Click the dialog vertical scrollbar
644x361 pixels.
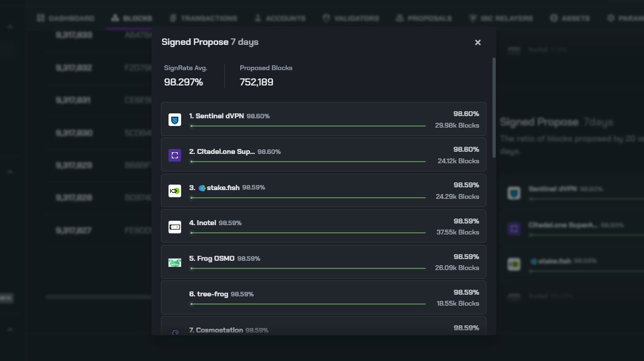tap(494, 108)
